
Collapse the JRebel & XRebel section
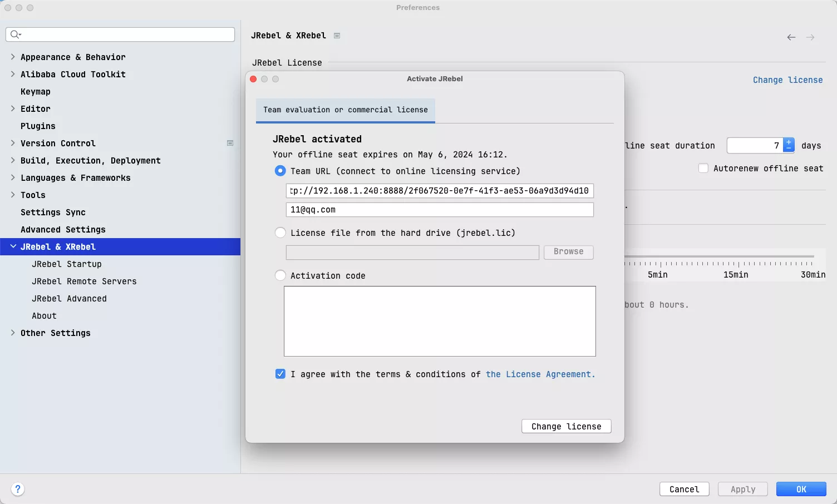pyautogui.click(x=13, y=246)
